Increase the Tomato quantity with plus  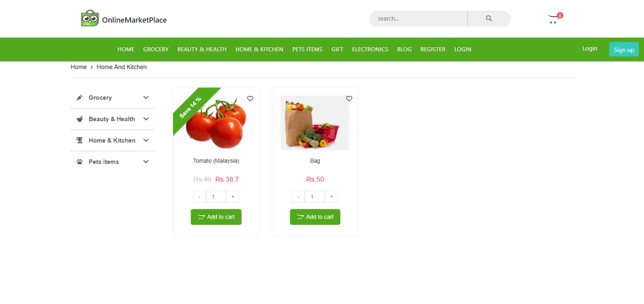[232, 197]
